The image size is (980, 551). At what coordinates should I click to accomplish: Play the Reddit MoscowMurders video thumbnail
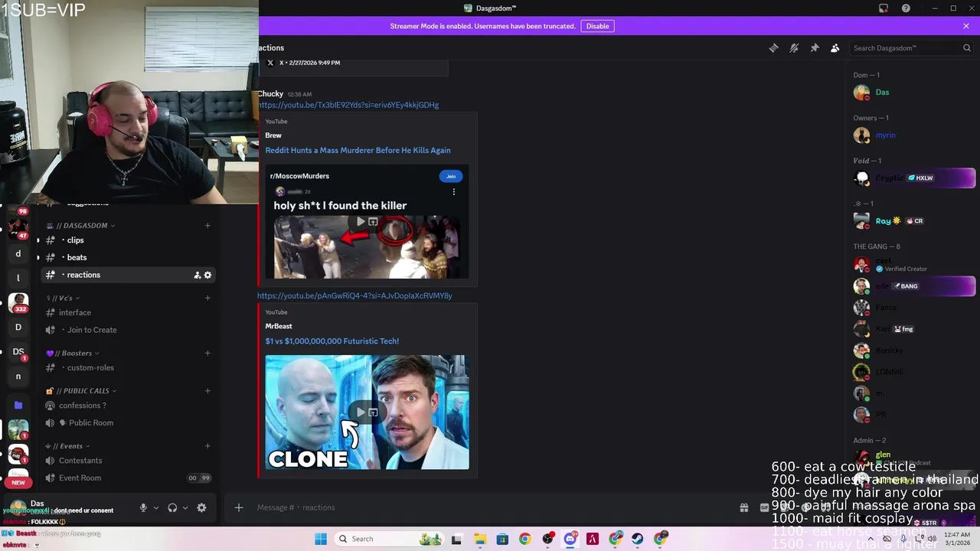click(x=367, y=222)
